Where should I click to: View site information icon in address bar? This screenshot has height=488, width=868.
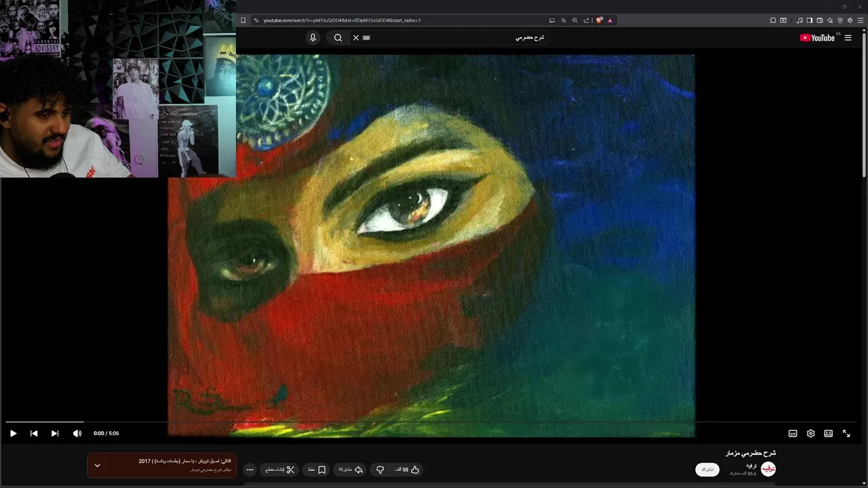256,20
